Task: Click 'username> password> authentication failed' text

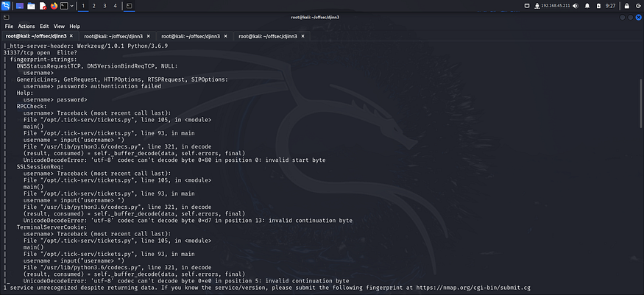Action: click(92, 86)
